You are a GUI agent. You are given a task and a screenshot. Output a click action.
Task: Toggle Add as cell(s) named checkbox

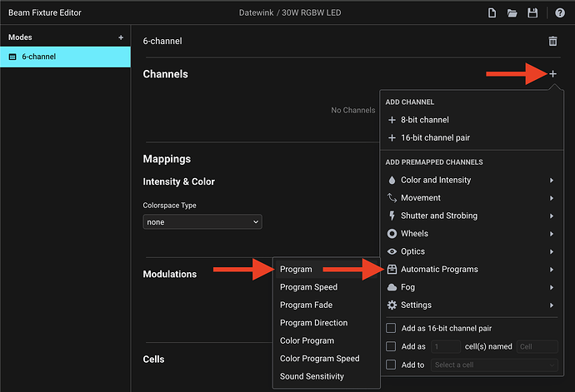(391, 346)
